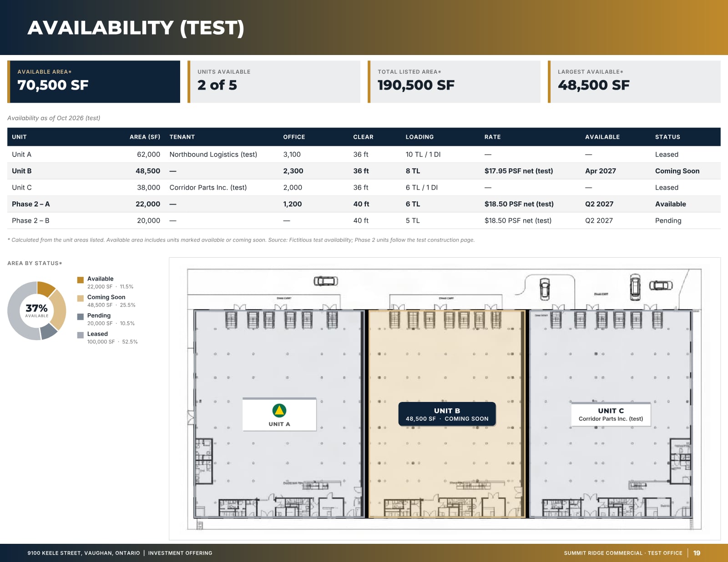The height and width of the screenshot is (562, 728).
Task: Click the Available Area 70,500 SF card
Action: coord(94,82)
